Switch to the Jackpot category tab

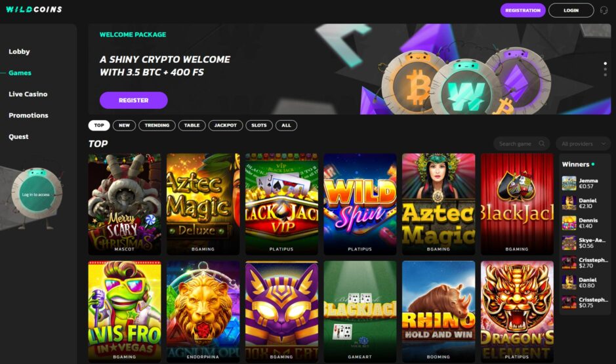coord(226,125)
